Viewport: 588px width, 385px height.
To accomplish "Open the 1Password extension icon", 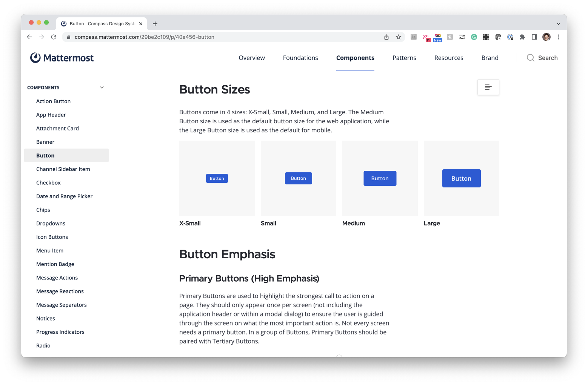I will pos(510,37).
